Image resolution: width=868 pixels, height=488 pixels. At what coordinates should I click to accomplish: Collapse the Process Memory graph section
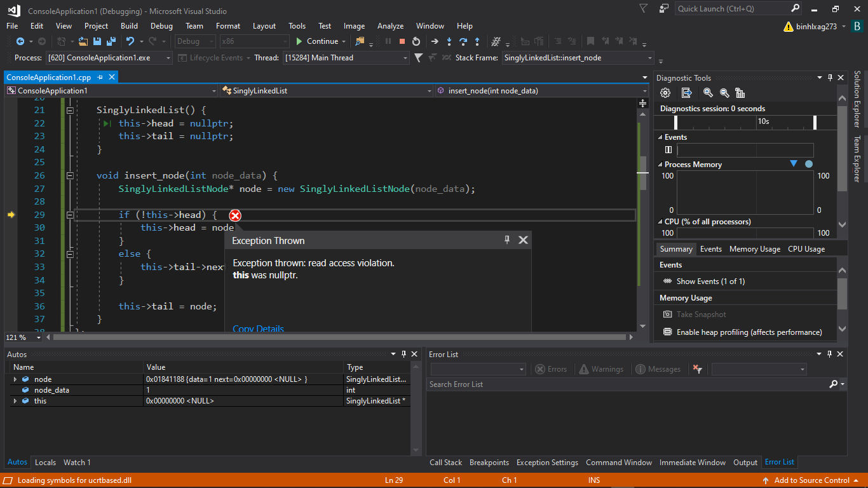[660, 165]
